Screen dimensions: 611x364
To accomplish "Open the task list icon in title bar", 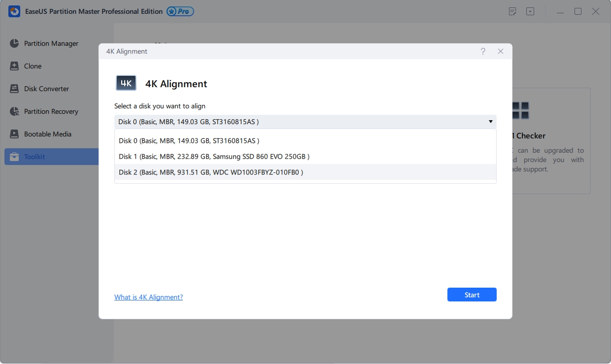I will click(512, 11).
